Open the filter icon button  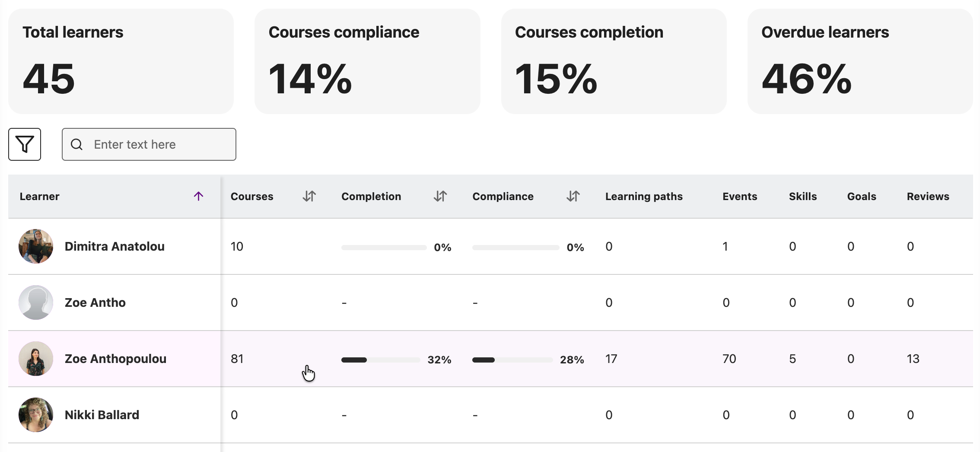(x=25, y=144)
